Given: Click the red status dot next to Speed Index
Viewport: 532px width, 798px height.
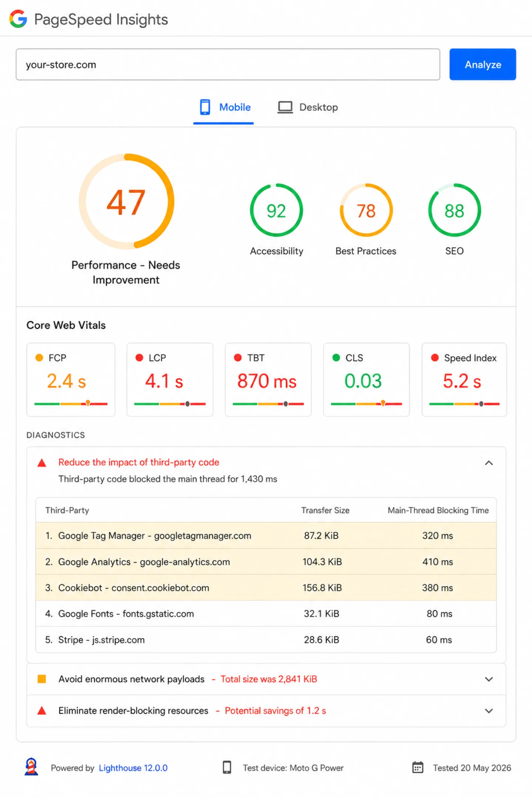Looking at the screenshot, I should (x=435, y=358).
